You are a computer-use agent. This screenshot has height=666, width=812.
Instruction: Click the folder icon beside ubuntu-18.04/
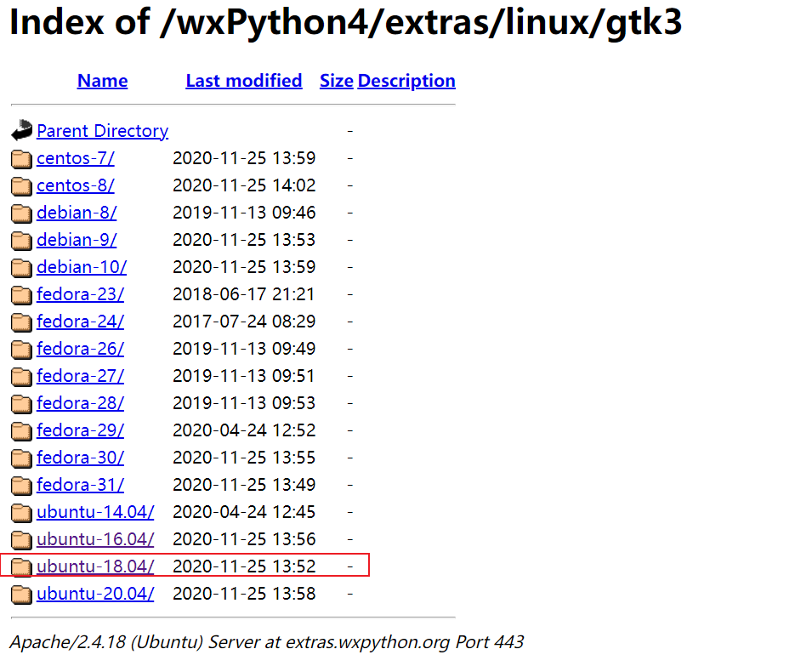coord(22,567)
